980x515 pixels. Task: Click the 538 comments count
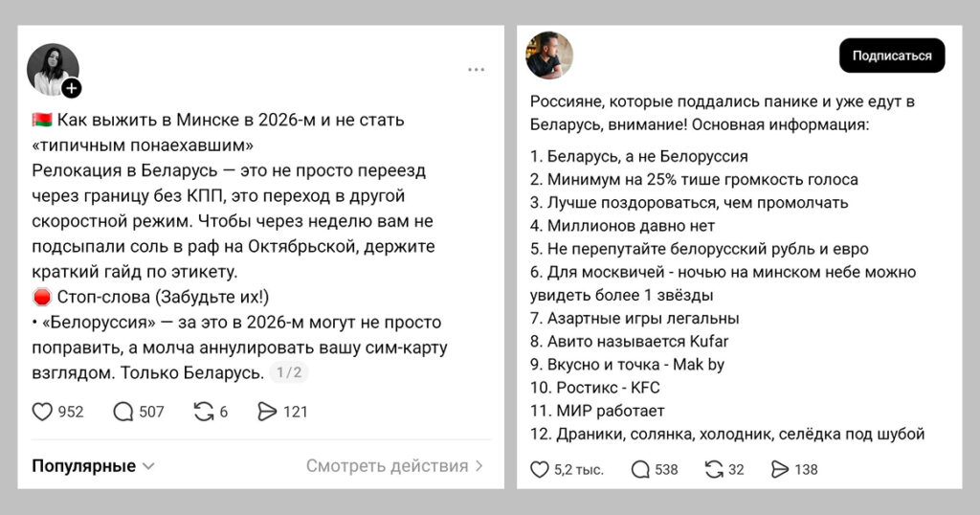(x=666, y=469)
